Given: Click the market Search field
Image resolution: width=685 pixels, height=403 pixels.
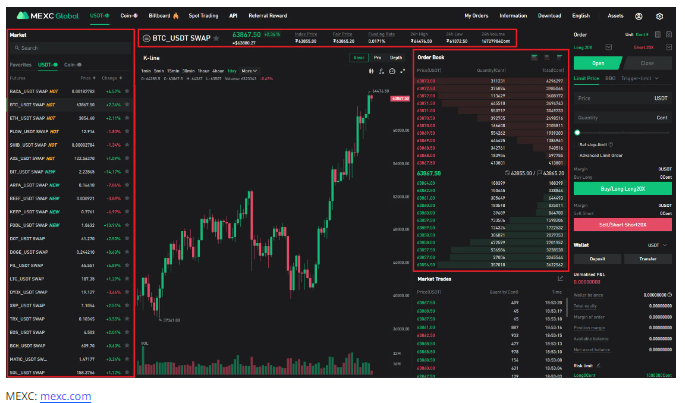Looking at the screenshot, I should click(x=70, y=48).
